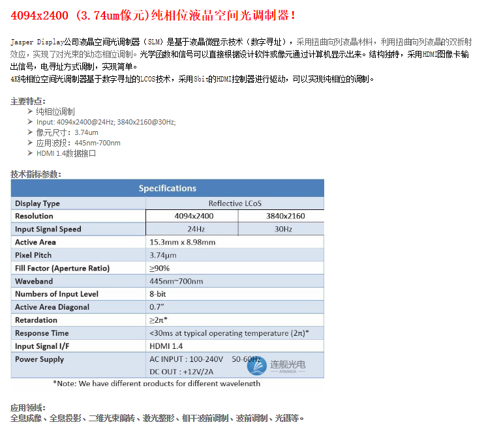The image size is (486, 448).
Task: Click the 'Input Signal Speed' label
Action: (48, 229)
